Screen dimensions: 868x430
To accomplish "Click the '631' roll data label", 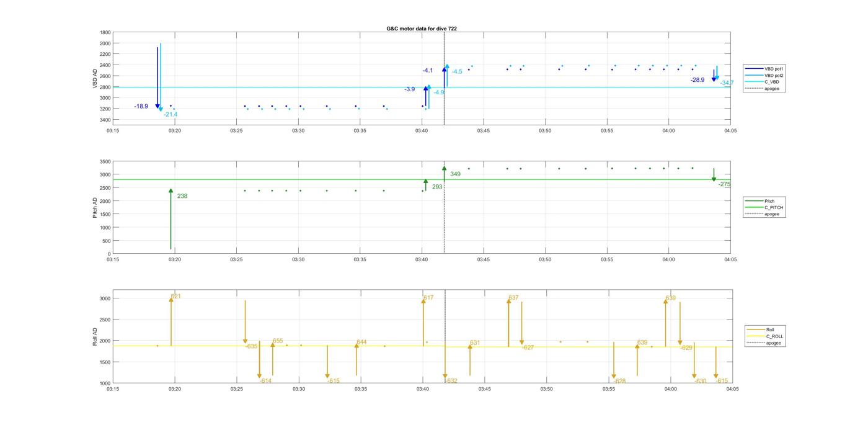I will [475, 343].
